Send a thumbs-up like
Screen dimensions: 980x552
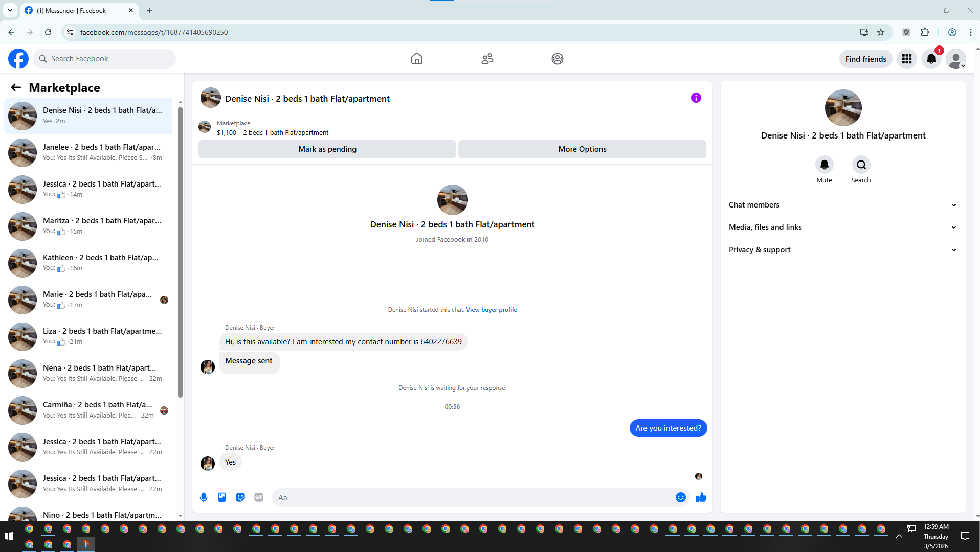click(701, 497)
